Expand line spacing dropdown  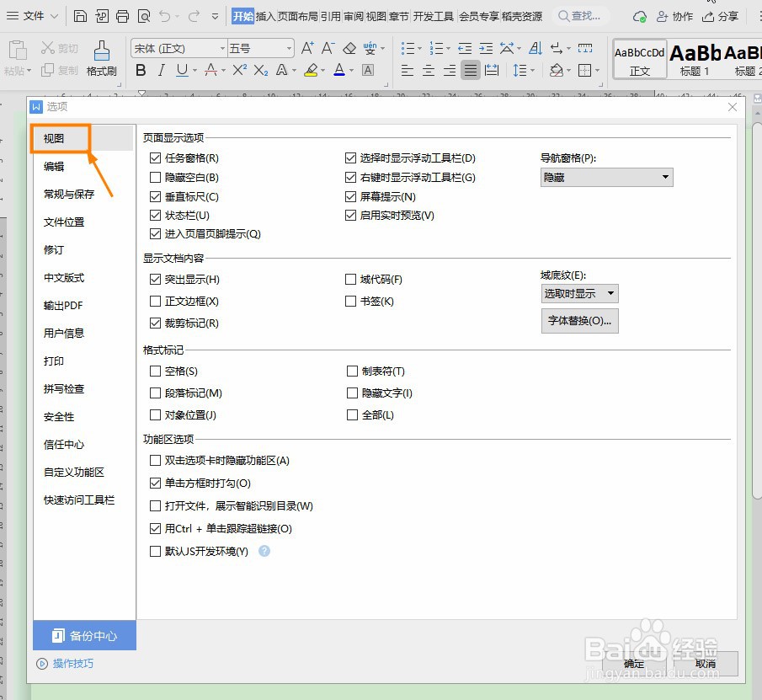click(x=533, y=71)
